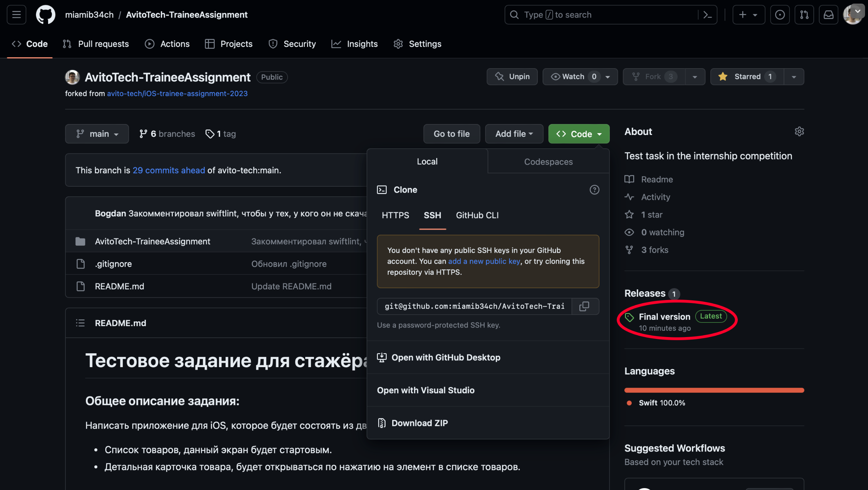Expand the star lists dropdown arrow
The height and width of the screenshot is (490, 868).
794,77
